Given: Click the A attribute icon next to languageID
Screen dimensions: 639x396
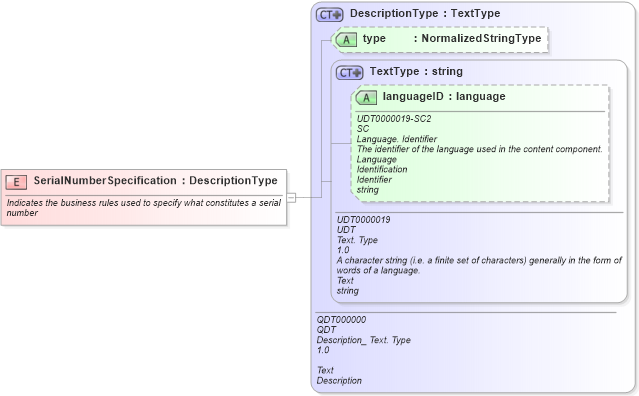Looking at the screenshot, I should coord(366,98).
